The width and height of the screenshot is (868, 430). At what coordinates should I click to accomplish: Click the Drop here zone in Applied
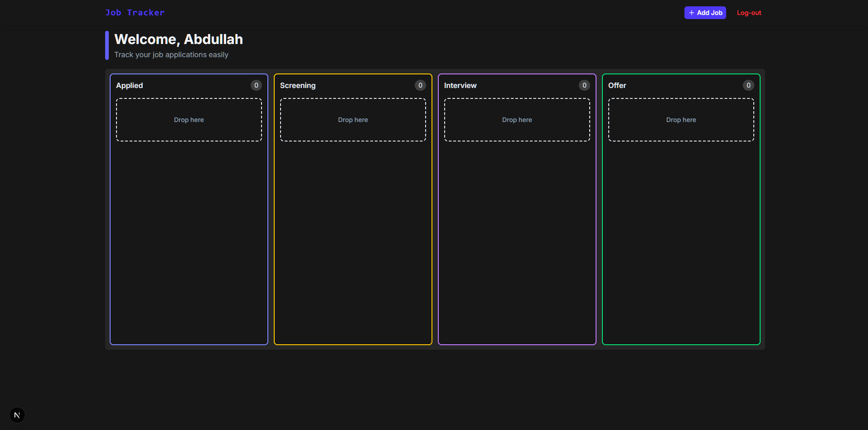pyautogui.click(x=189, y=120)
